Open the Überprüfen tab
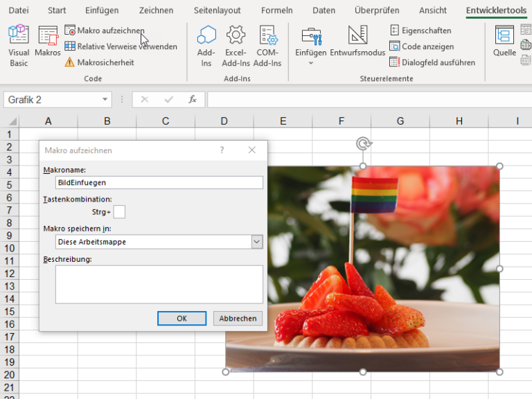 (x=377, y=10)
